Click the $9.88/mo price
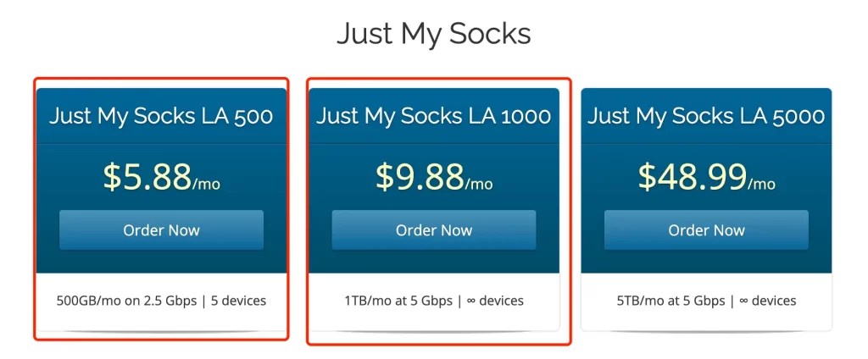The width and height of the screenshot is (868, 359). point(434,177)
